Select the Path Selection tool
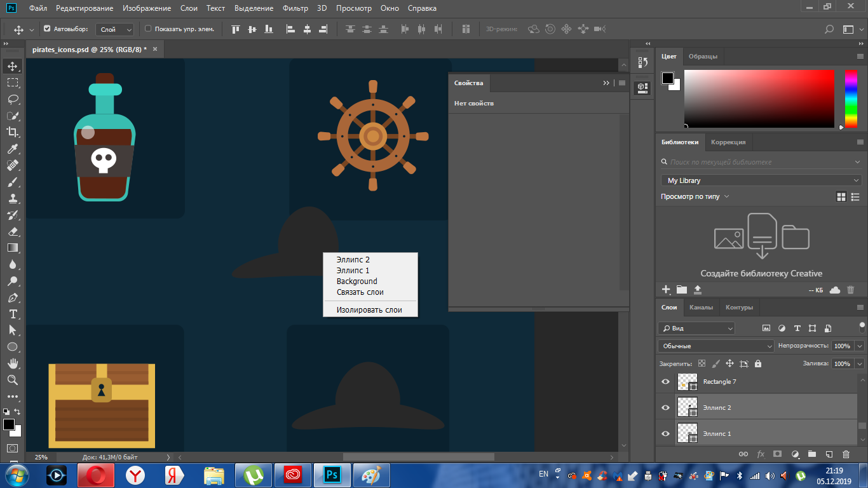 tap(13, 330)
